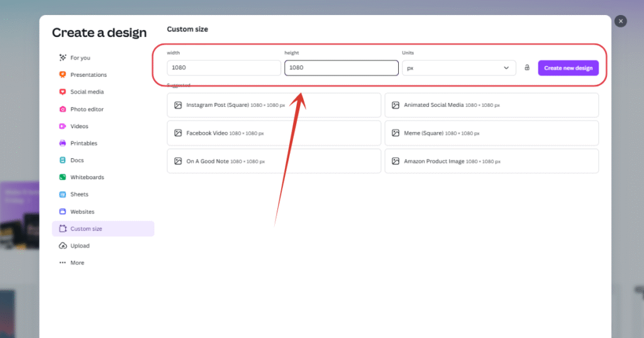Click the Photo editor icon
The height and width of the screenshot is (338, 644).
click(62, 109)
